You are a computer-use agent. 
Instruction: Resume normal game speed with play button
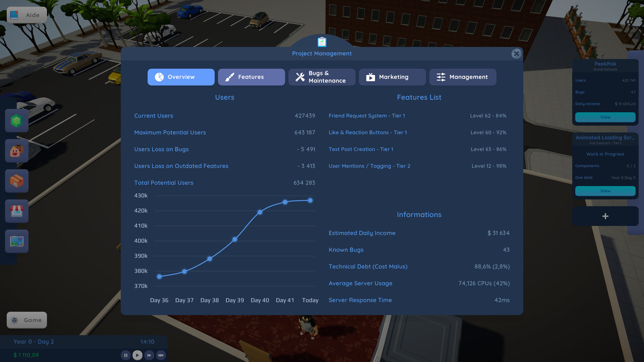[x=137, y=355]
